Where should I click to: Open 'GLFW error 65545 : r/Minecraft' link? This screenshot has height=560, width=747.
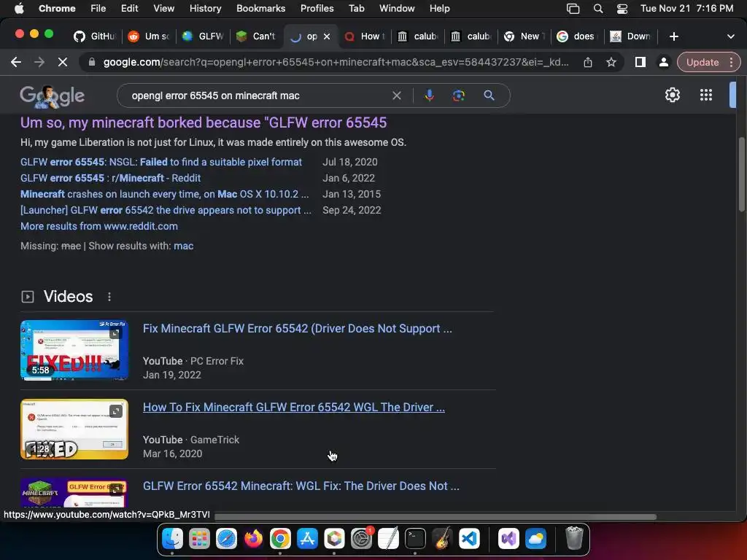[111, 178]
